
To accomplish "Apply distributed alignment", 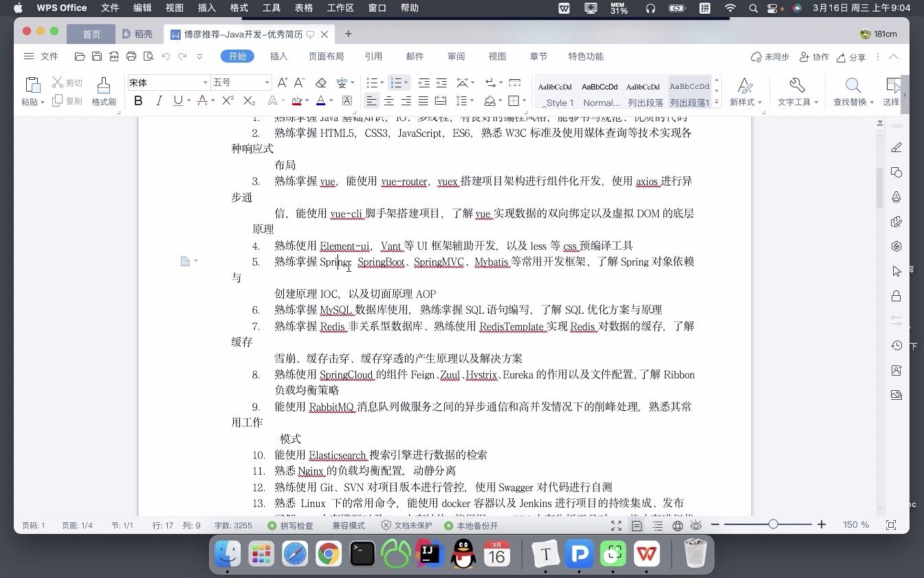I will tap(441, 101).
